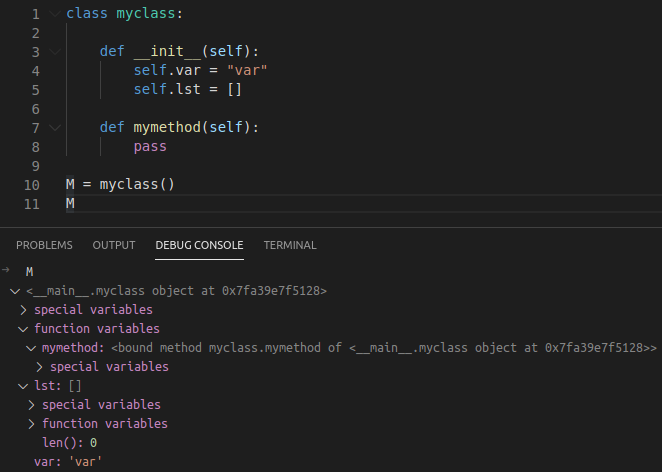This screenshot has width=662, height=472.
Task: Expand special variables directly under myclass object
Action: pyautogui.click(x=24, y=310)
